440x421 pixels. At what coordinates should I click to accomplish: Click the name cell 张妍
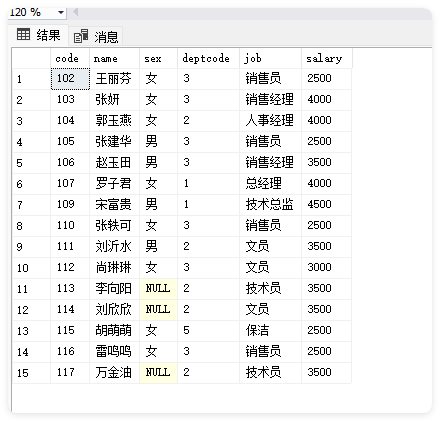[x=114, y=100]
